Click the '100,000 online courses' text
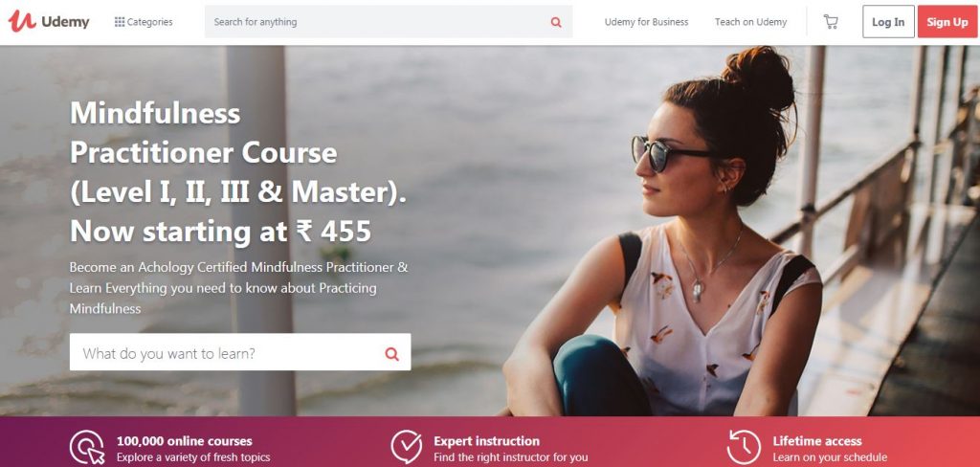This screenshot has height=467, width=980. (x=185, y=441)
